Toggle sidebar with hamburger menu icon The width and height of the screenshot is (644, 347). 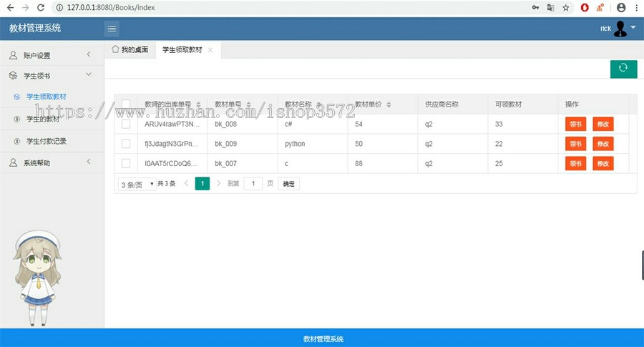[112, 29]
